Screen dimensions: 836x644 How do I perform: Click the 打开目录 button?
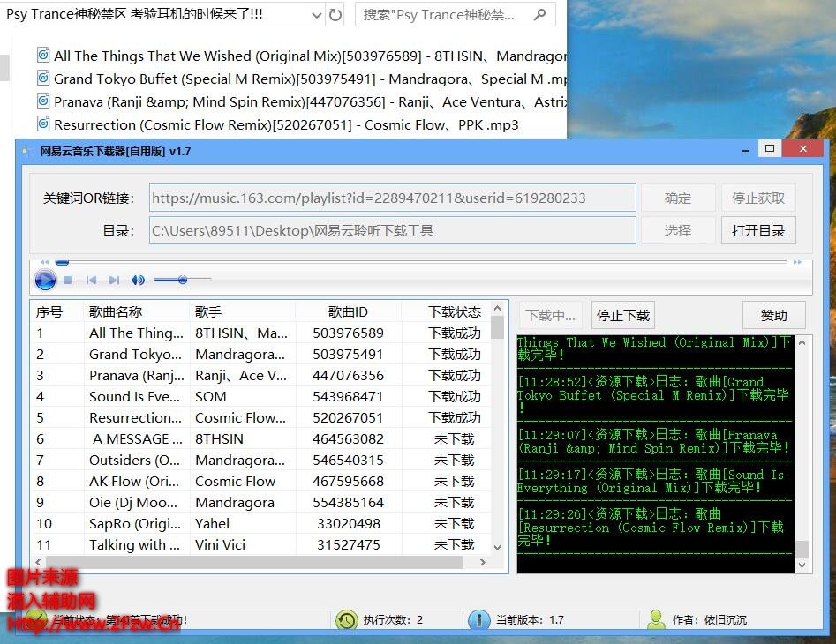click(758, 230)
